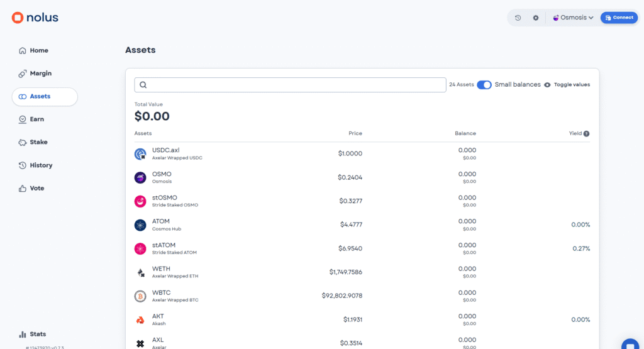Click the stOSMO token icon
The image size is (644, 349).
pyautogui.click(x=140, y=201)
